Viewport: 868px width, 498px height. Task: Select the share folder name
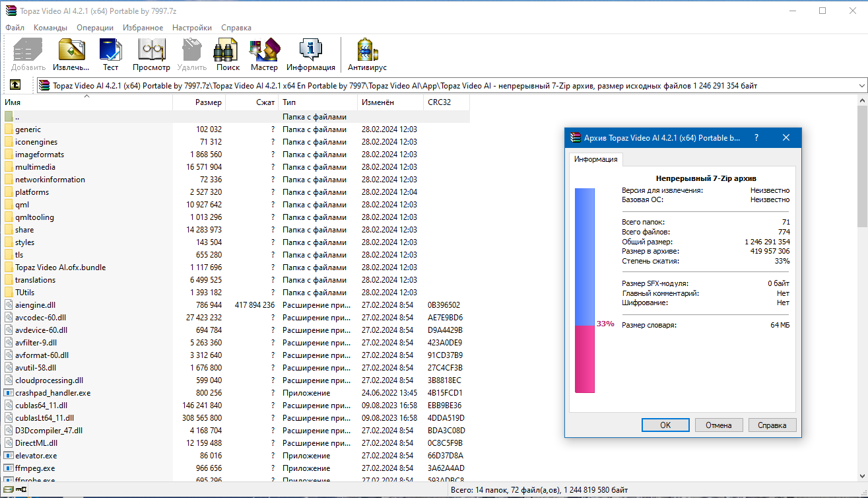click(24, 230)
